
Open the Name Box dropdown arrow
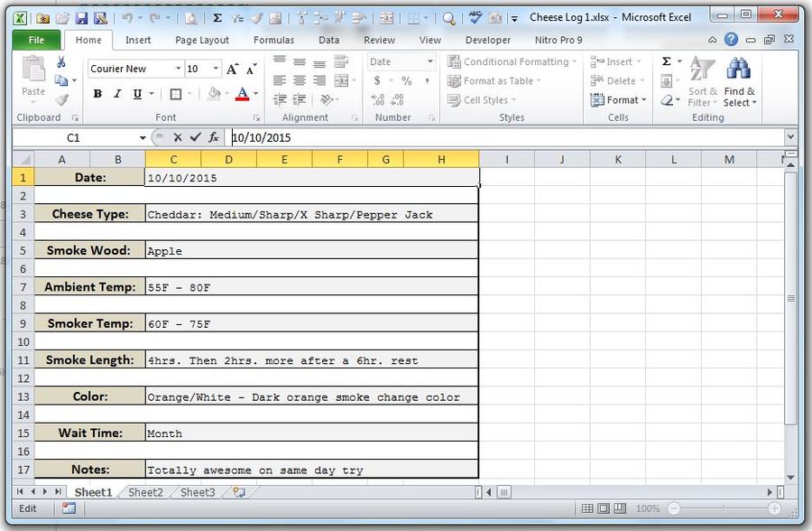tap(143, 138)
